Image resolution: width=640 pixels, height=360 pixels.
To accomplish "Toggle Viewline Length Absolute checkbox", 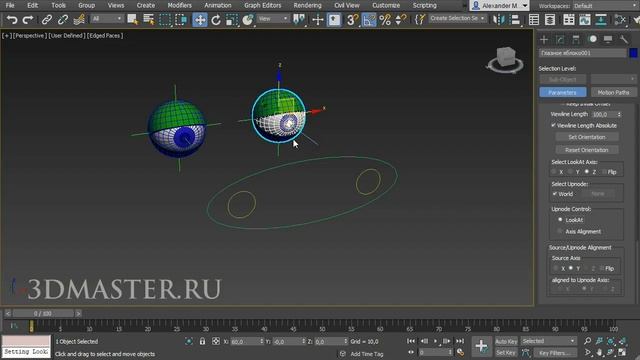I will coord(553,125).
